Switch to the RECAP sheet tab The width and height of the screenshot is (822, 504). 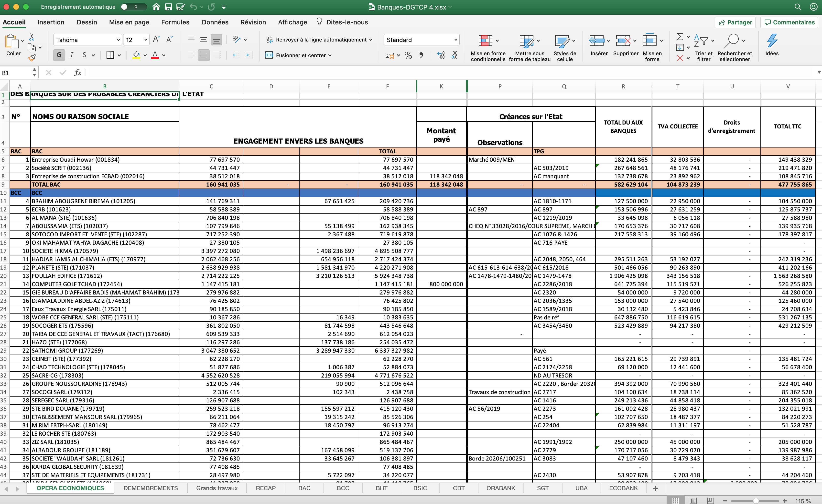click(266, 488)
